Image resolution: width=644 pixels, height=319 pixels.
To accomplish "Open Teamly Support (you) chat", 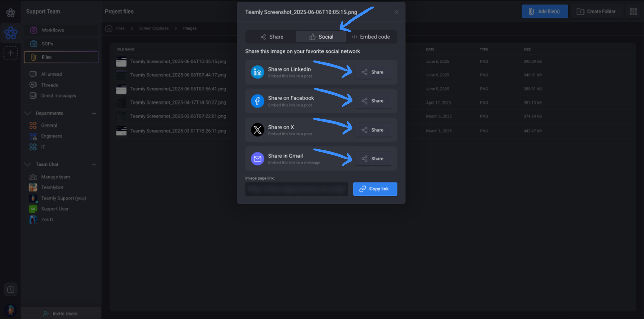I will (63, 198).
